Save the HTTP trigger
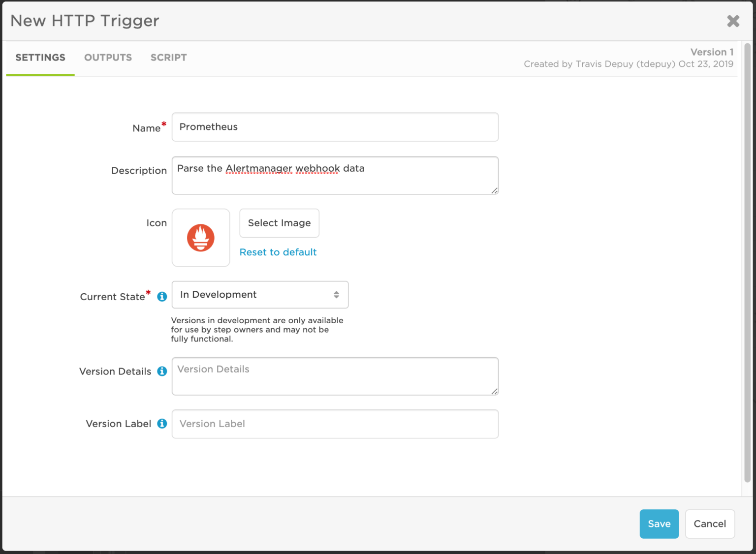 tap(659, 523)
